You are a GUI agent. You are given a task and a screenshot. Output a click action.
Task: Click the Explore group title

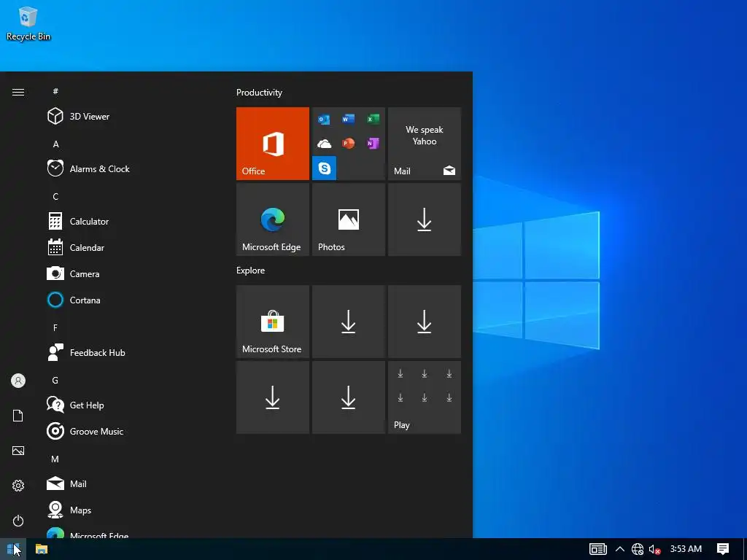point(251,270)
